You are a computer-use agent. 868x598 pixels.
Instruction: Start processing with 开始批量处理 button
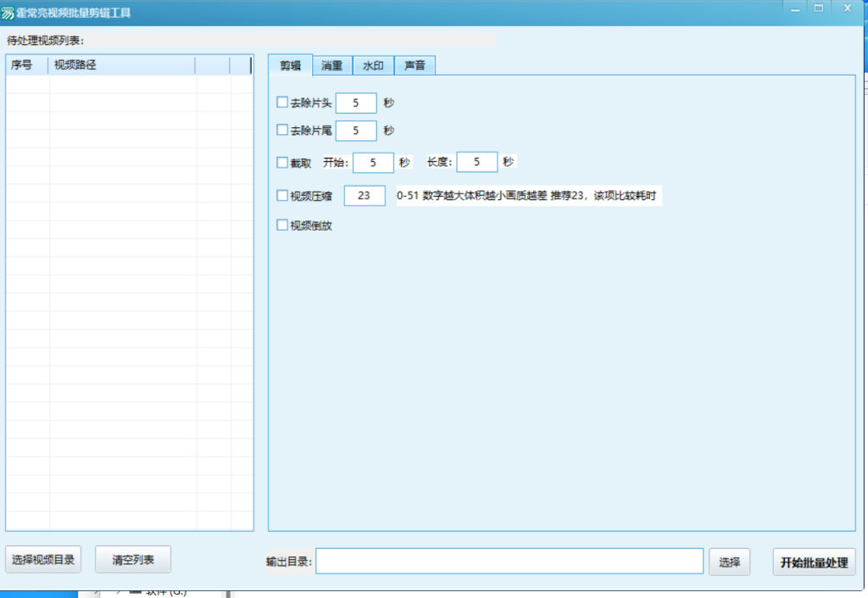[x=814, y=562]
